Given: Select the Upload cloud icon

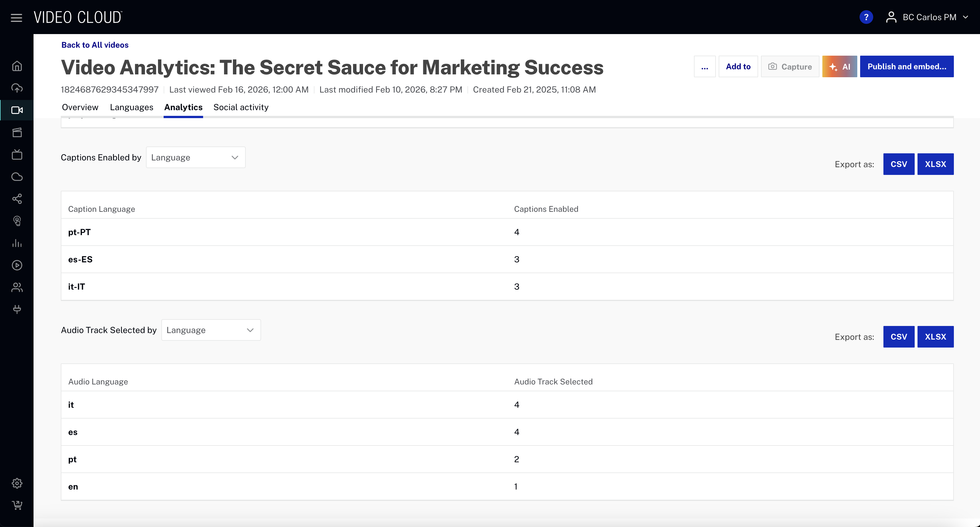Looking at the screenshot, I should coord(17,88).
